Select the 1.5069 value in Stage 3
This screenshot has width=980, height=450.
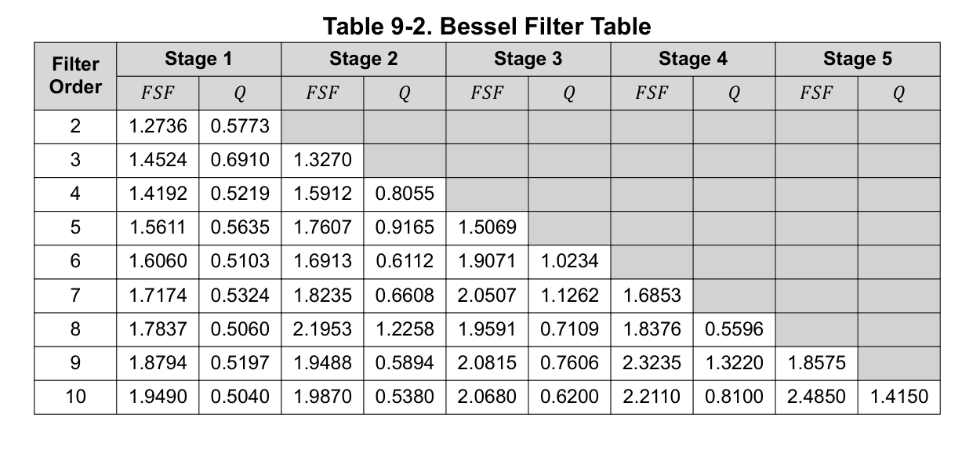[487, 227]
